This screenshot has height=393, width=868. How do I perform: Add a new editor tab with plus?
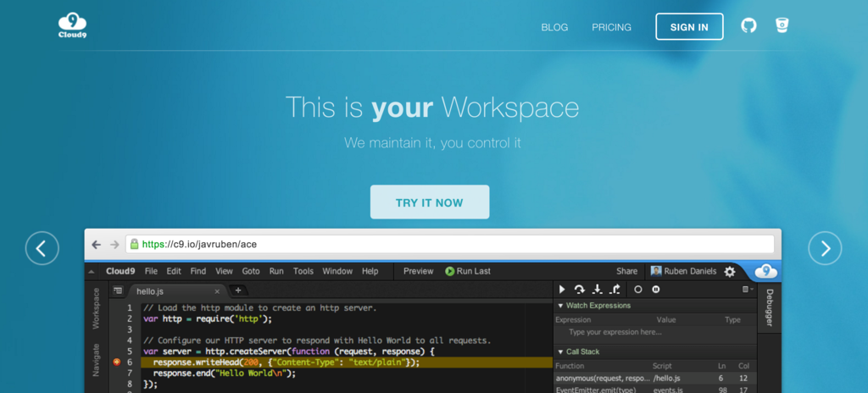[238, 290]
